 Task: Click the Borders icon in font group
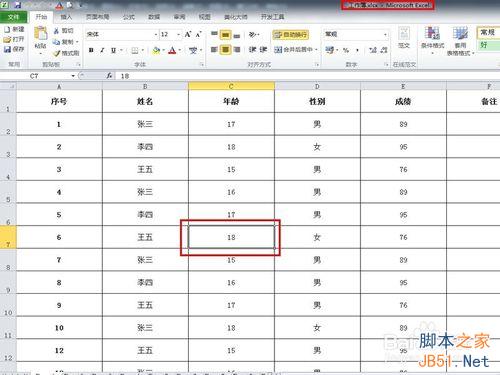tap(135, 50)
